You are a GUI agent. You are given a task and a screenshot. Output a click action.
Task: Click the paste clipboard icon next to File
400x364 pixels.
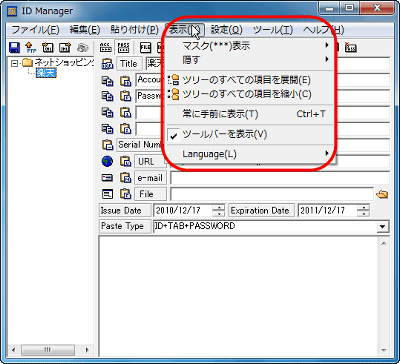coord(126,194)
